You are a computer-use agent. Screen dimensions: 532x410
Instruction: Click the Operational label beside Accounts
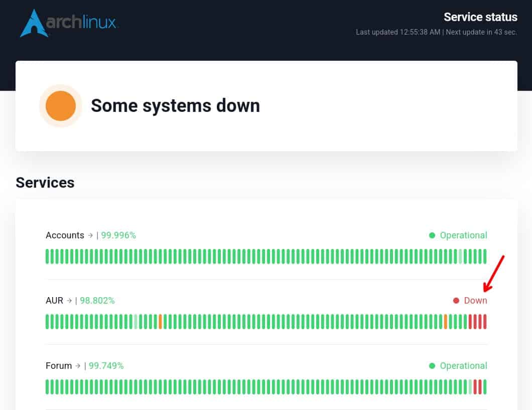pos(463,235)
